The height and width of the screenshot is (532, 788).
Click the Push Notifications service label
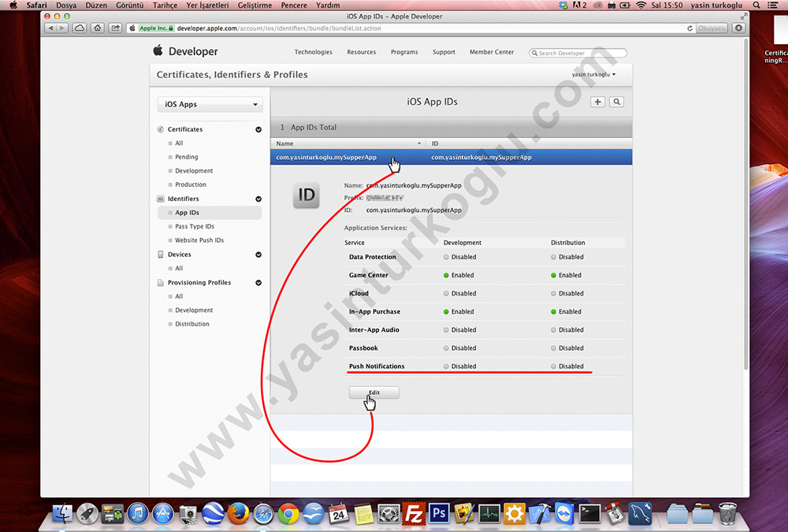(377, 366)
